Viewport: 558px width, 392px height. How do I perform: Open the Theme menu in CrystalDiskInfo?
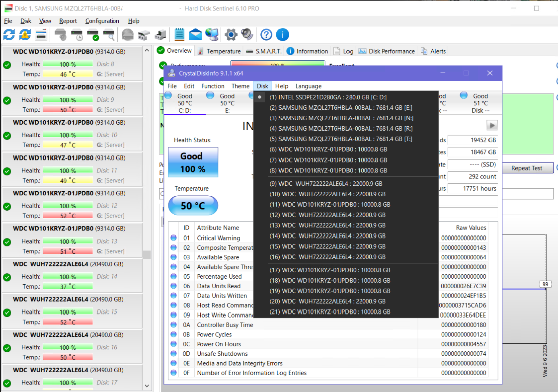240,86
